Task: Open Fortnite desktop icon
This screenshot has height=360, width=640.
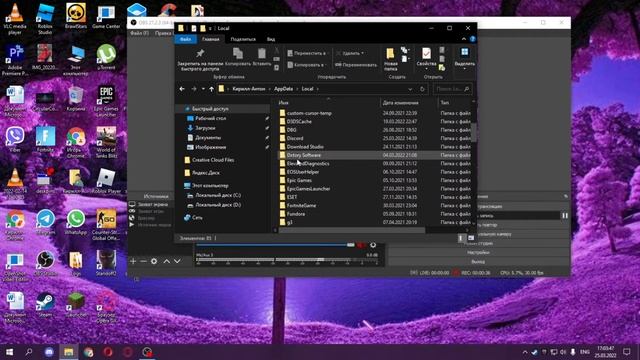Action: tap(45, 139)
